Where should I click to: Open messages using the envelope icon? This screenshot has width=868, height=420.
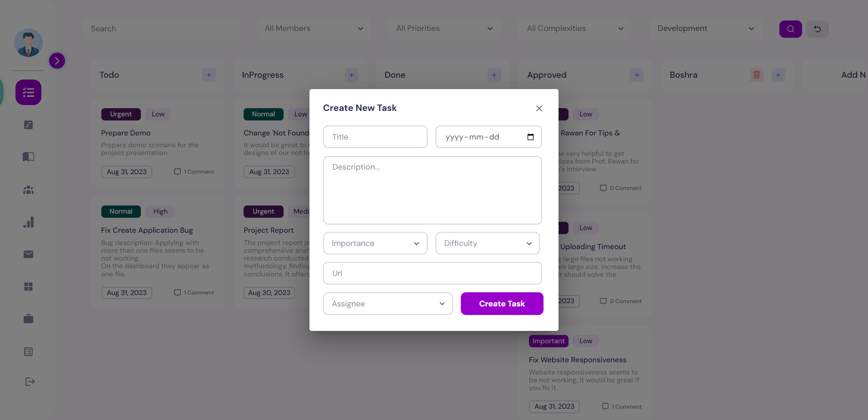tap(28, 254)
